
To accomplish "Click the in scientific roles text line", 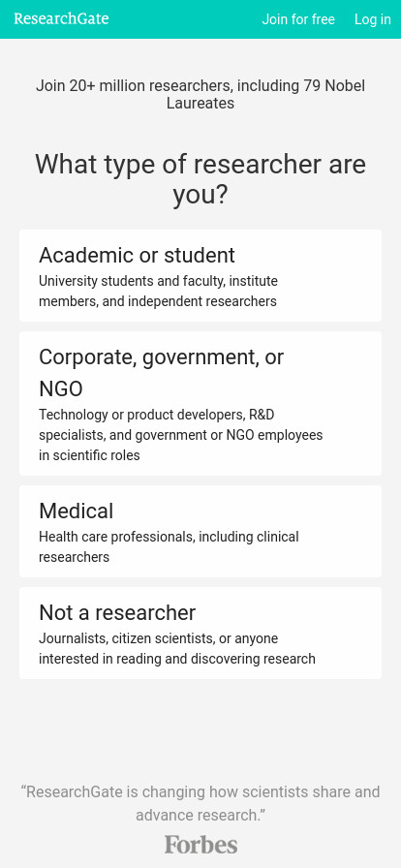I will coord(89,455).
